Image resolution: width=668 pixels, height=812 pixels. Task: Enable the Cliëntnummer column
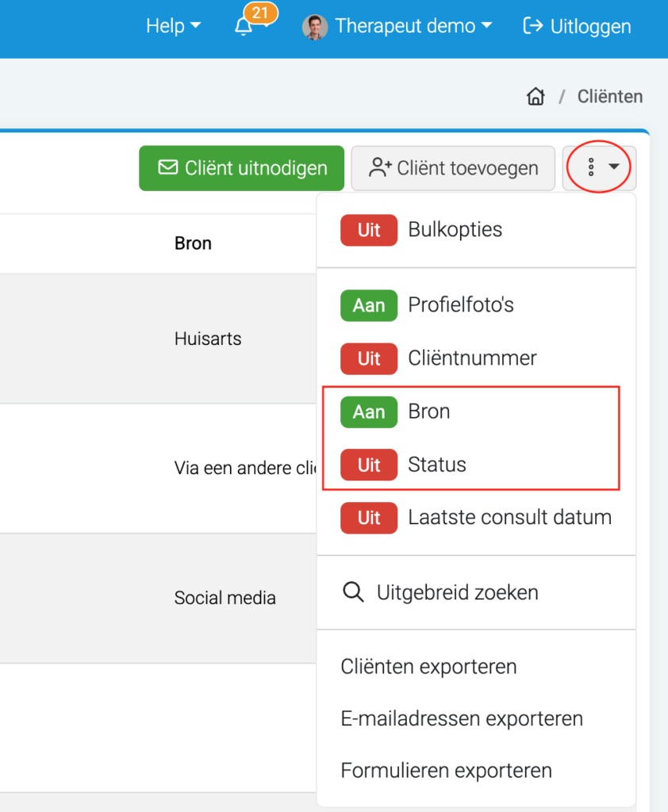[369, 358]
